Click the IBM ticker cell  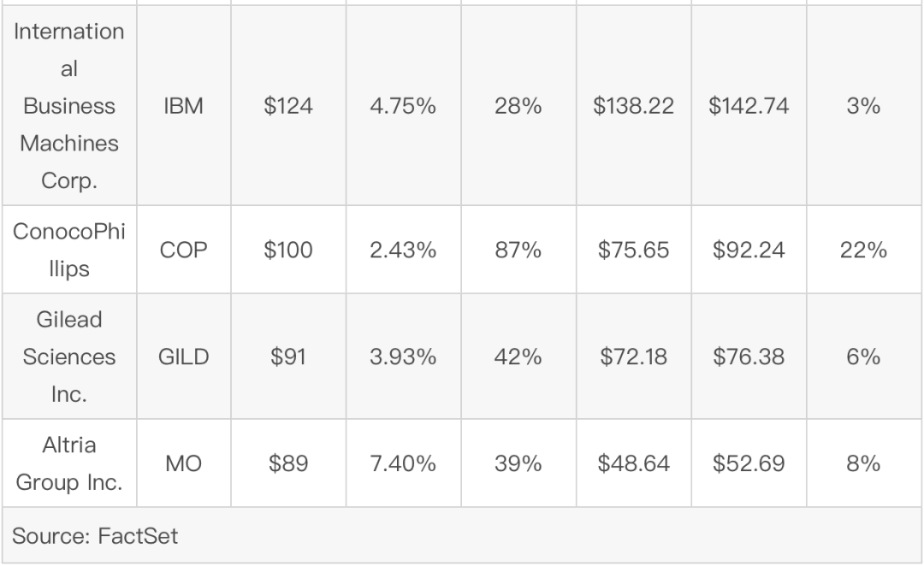tap(183, 106)
